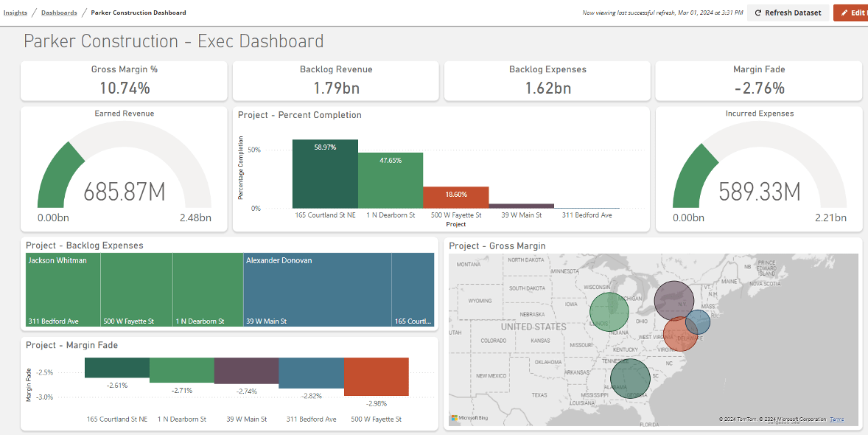The width and height of the screenshot is (868, 435).
Task: Select the Parker Construction Dashboard breadcrumb item
Action: pos(138,13)
